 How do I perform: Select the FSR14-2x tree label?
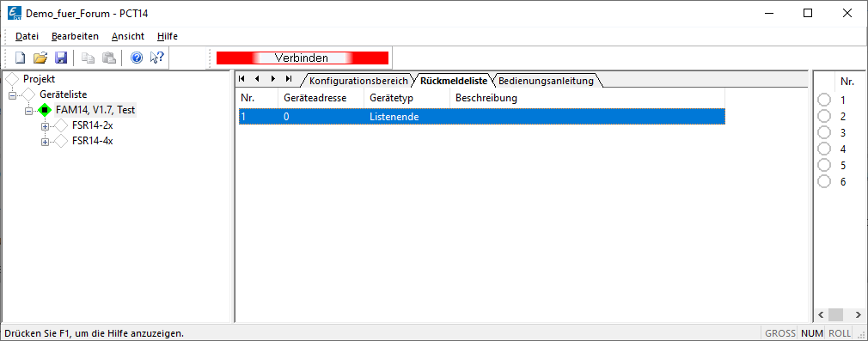click(x=93, y=125)
